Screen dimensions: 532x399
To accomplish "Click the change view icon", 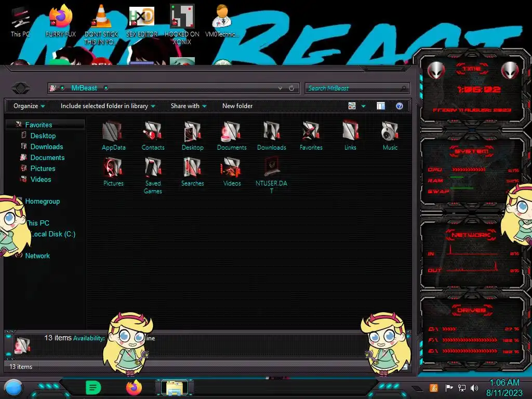I will [352, 106].
